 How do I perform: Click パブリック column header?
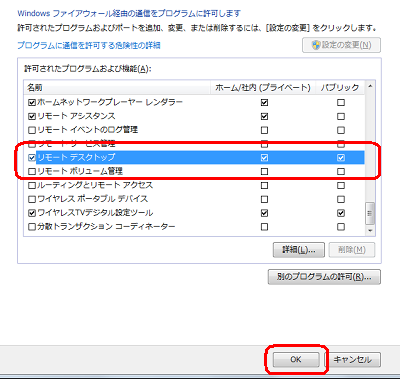click(x=340, y=87)
